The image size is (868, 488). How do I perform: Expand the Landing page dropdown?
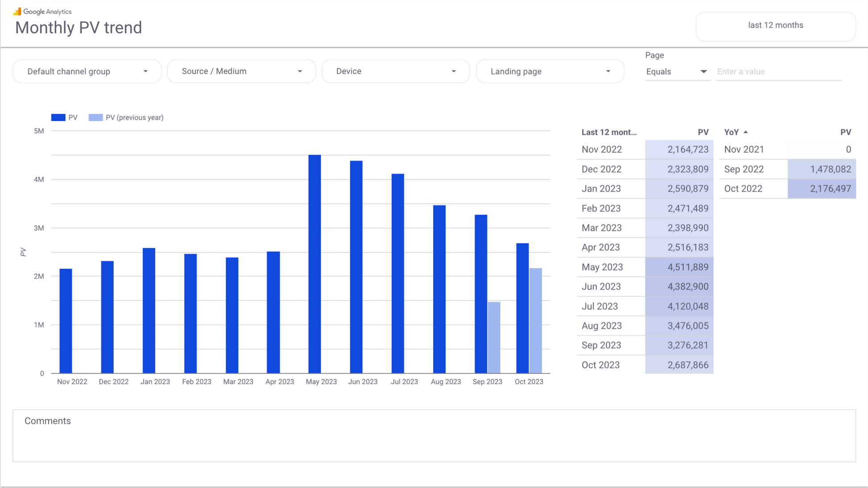coord(550,71)
